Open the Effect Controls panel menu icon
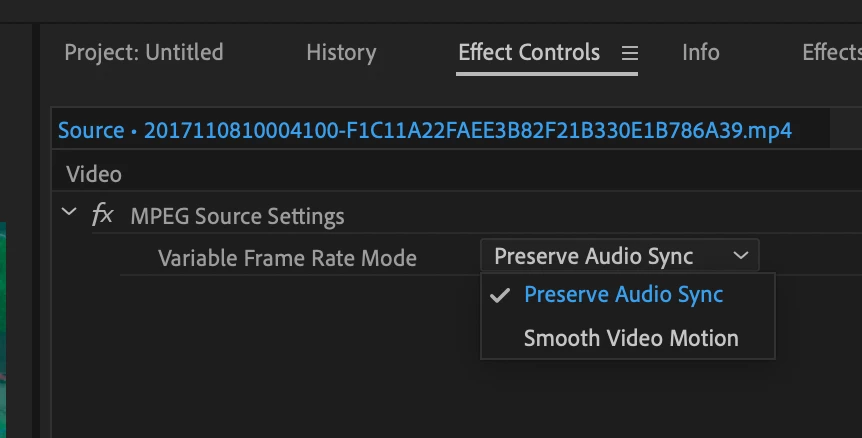Viewport: 862px width, 438px height. 629,53
